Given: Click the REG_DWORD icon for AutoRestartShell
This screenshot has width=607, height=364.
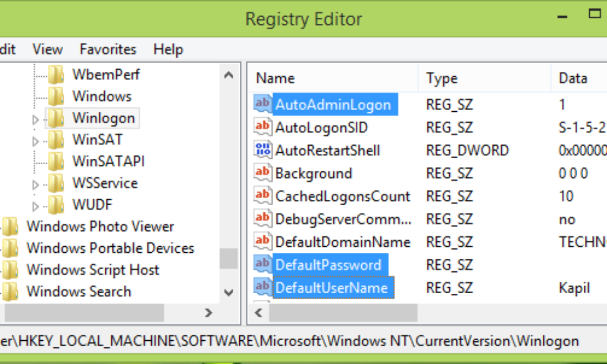Looking at the screenshot, I should pos(262,149).
